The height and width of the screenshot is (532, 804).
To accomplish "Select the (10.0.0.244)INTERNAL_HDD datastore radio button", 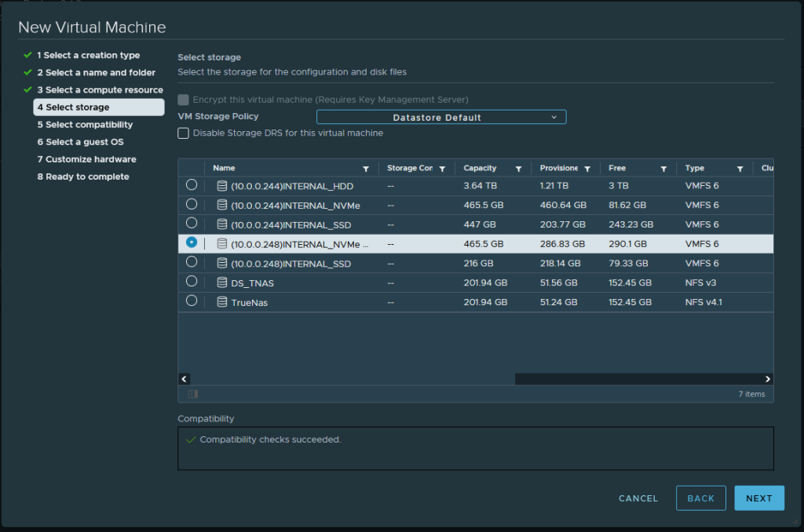I will tap(192, 185).
